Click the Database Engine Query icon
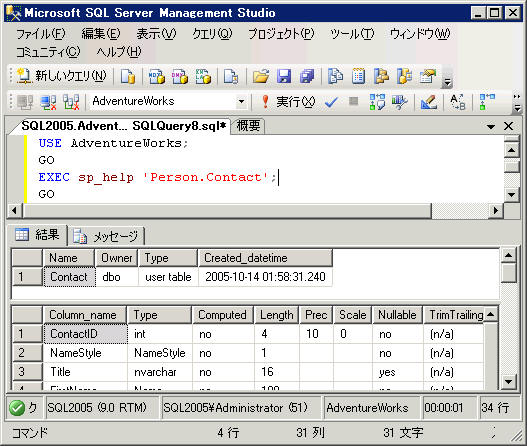 (128, 76)
